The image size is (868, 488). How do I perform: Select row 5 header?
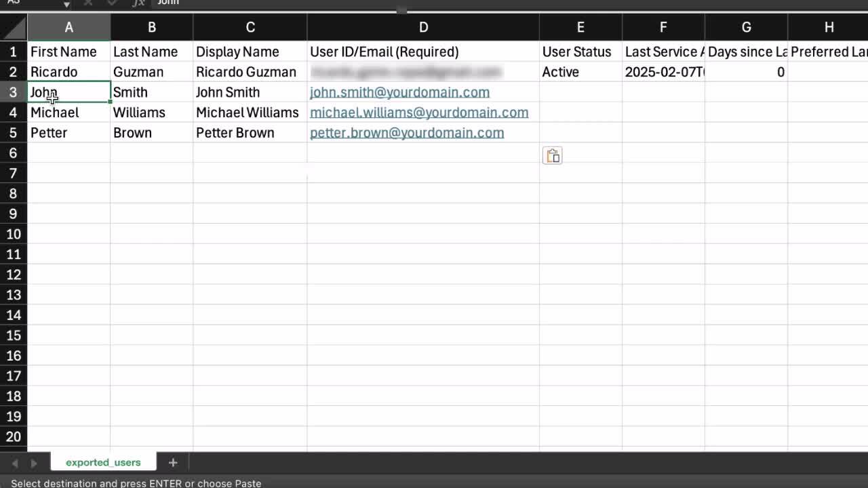click(x=14, y=133)
